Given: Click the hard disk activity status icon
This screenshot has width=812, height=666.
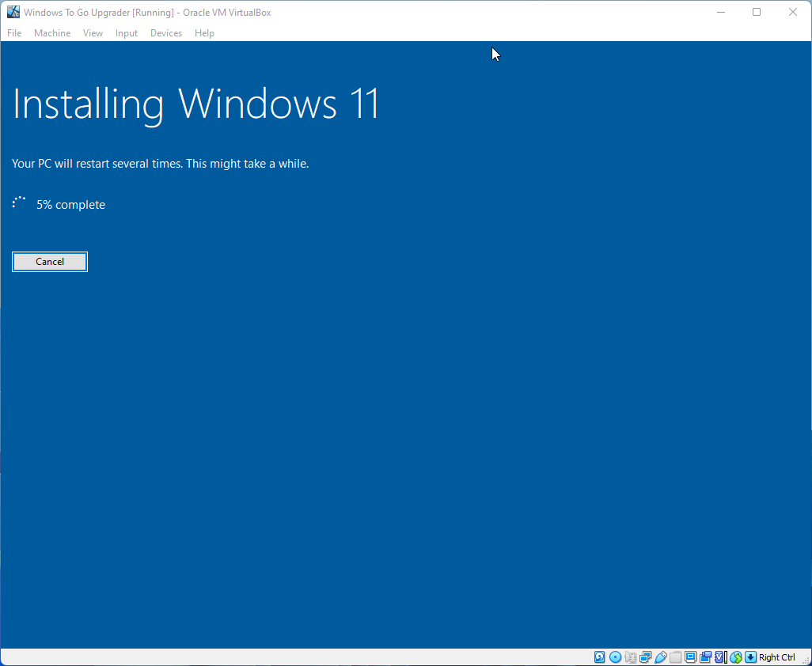Looking at the screenshot, I should 599,657.
